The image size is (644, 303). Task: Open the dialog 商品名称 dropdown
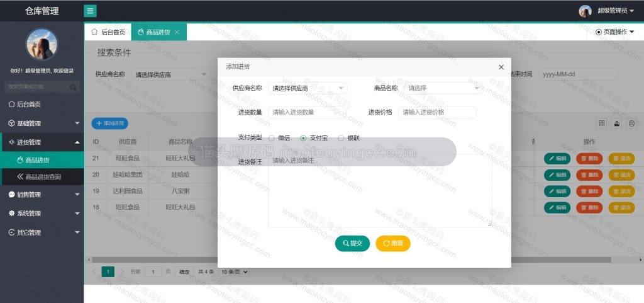(443, 88)
